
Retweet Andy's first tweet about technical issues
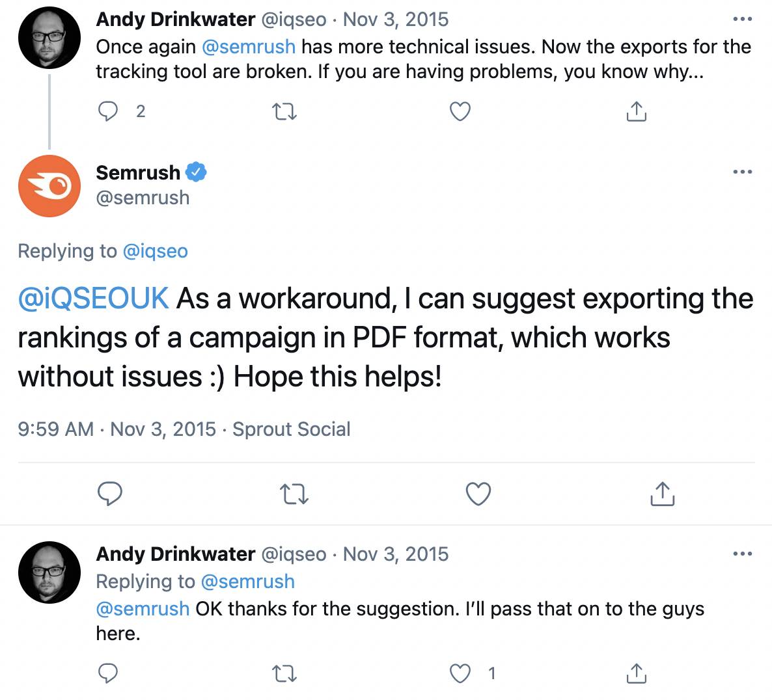click(x=284, y=112)
